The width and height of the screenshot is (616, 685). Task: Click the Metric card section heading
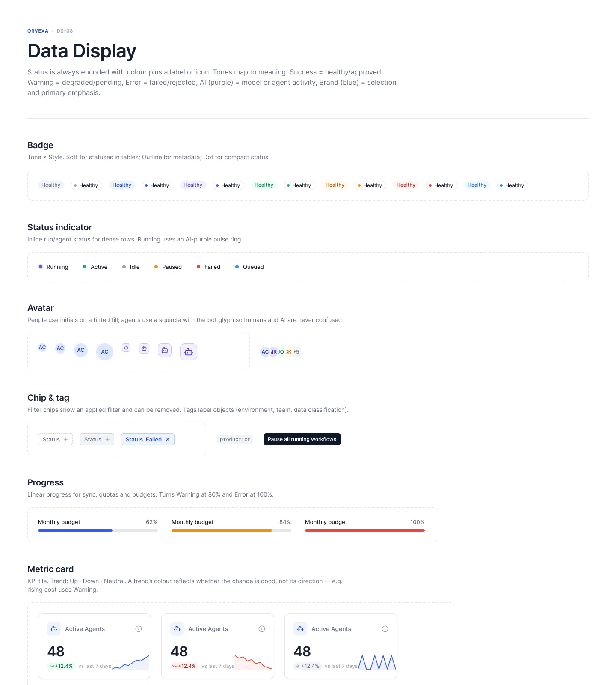pos(50,569)
